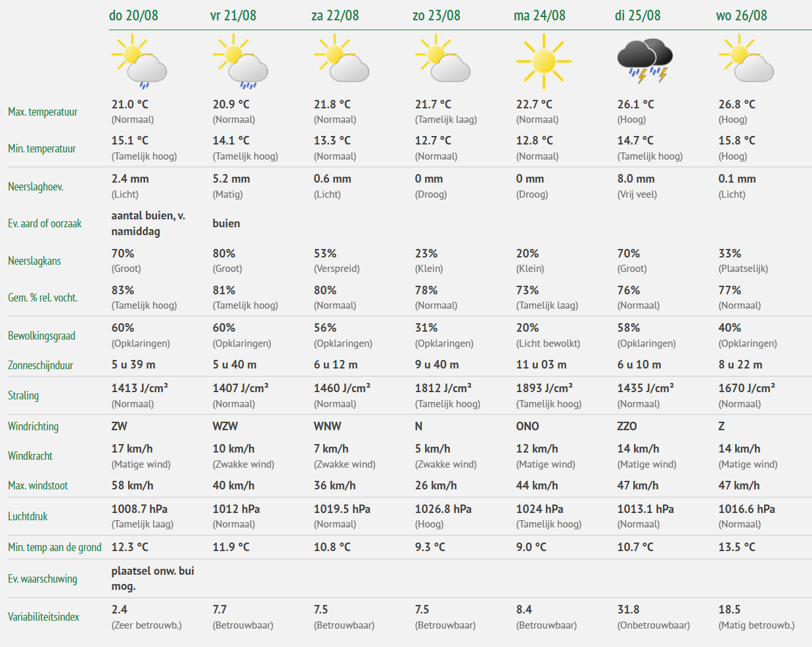812x647 pixels.
Task: Click the Windkracht row label
Action: [x=30, y=456]
